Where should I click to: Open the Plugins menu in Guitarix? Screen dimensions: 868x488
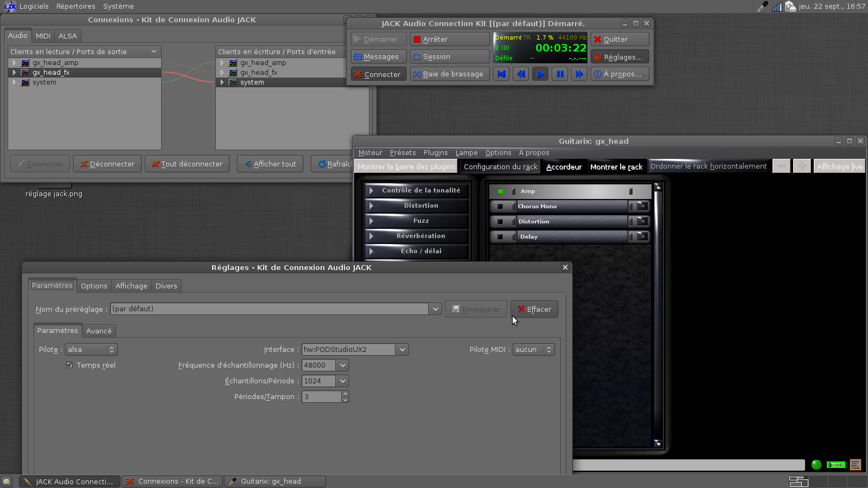pos(436,153)
